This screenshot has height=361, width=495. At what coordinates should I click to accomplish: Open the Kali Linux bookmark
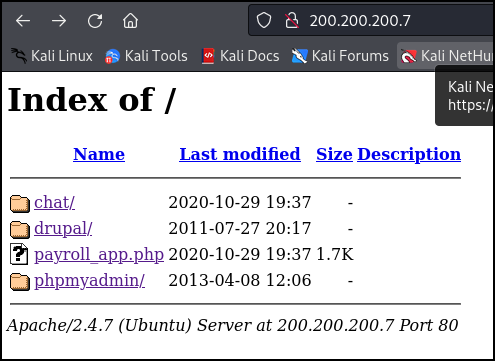[x=52, y=56]
